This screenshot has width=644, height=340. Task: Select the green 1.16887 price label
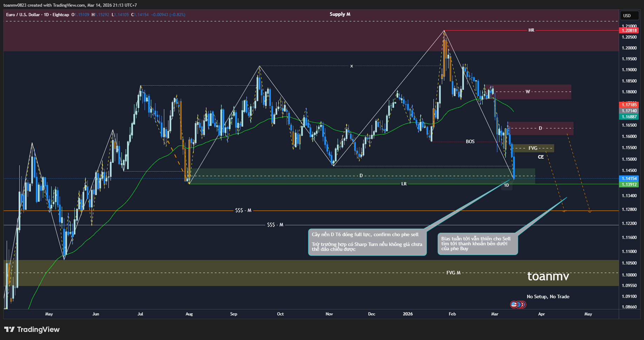coord(629,116)
